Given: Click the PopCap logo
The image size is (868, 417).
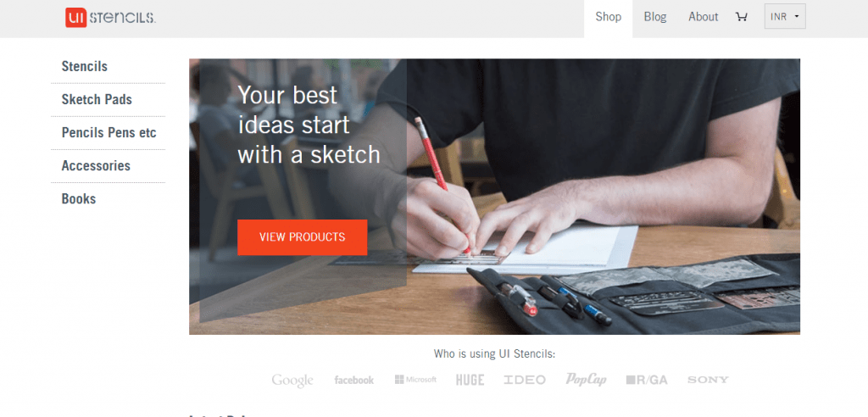Looking at the screenshot, I should [x=586, y=380].
